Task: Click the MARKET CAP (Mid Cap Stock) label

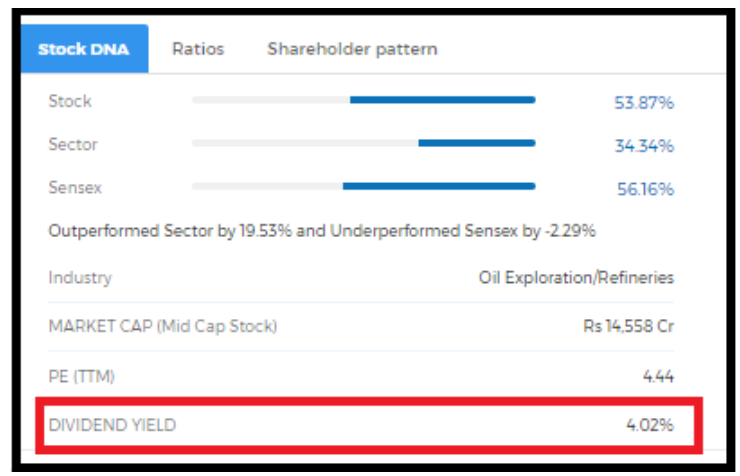Action: pos(163,326)
